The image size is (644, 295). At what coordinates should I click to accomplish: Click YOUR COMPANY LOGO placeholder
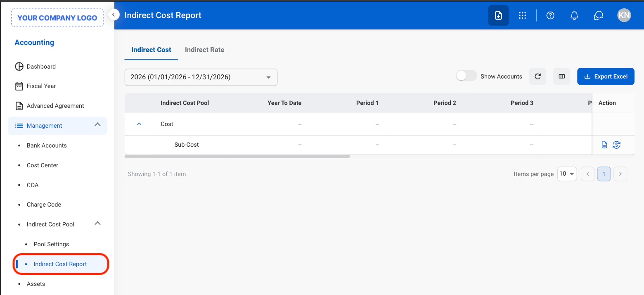[57, 18]
